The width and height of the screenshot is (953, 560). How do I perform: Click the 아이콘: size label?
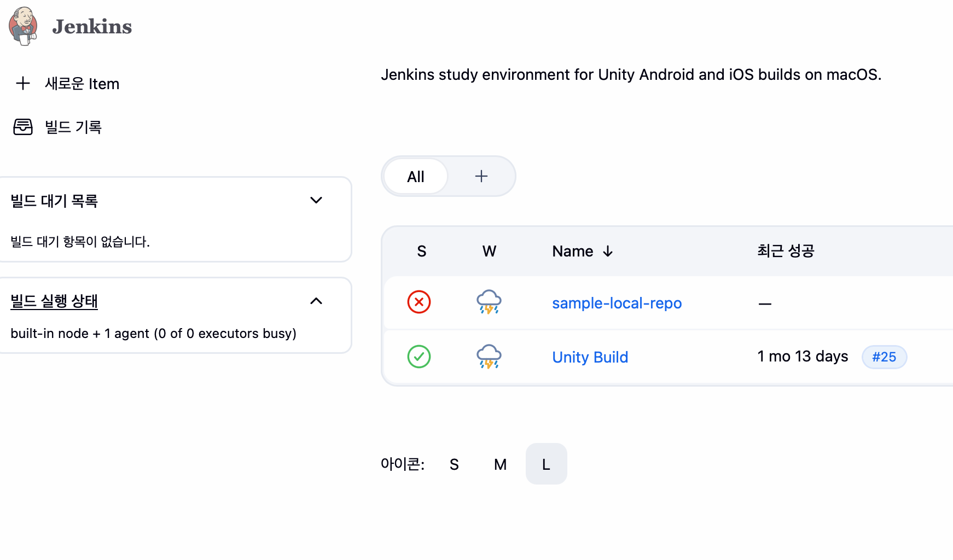pyautogui.click(x=403, y=464)
